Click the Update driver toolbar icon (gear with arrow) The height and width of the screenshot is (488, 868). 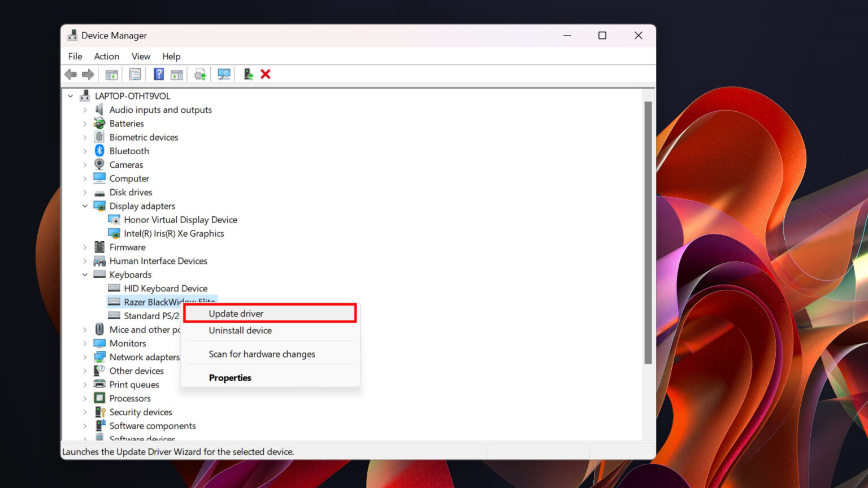(200, 74)
